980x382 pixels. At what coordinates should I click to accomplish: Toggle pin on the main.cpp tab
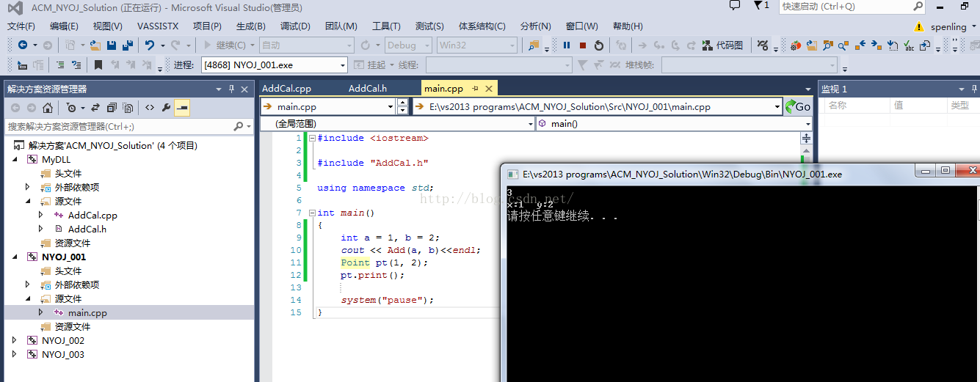coord(475,88)
